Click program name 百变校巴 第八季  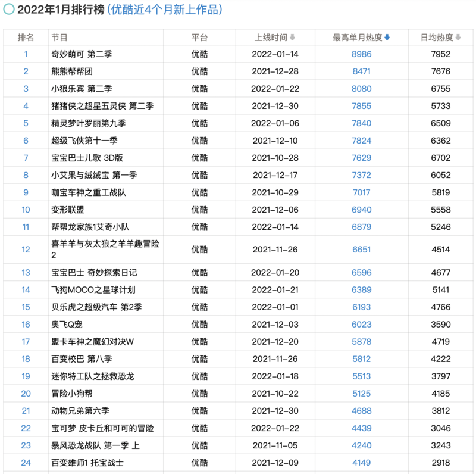coord(82,359)
